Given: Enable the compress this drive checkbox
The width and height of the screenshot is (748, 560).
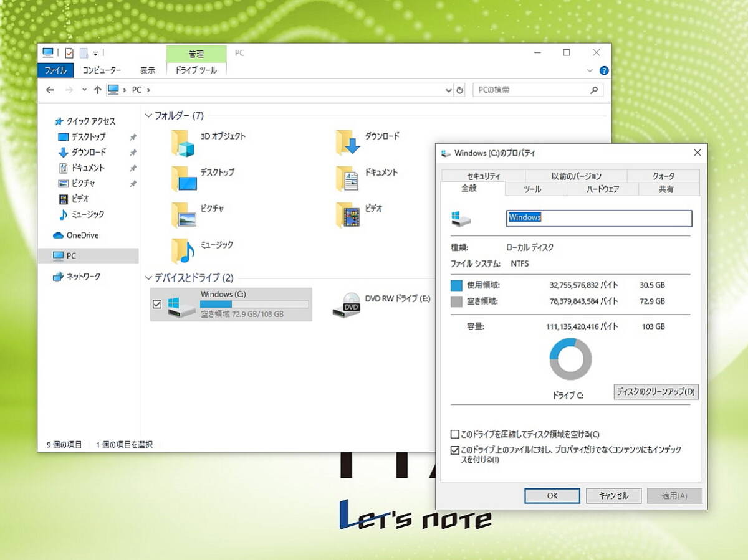Looking at the screenshot, I should (x=455, y=434).
